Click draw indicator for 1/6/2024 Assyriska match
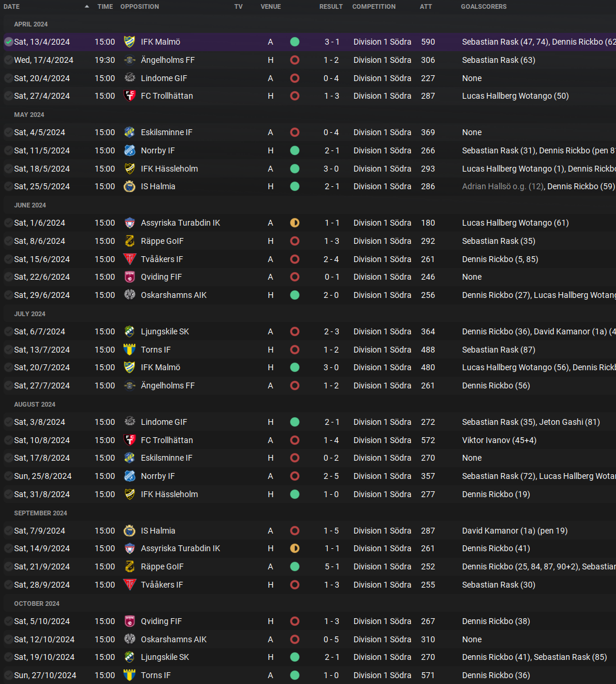Image resolution: width=616 pixels, height=684 pixels. click(x=295, y=223)
